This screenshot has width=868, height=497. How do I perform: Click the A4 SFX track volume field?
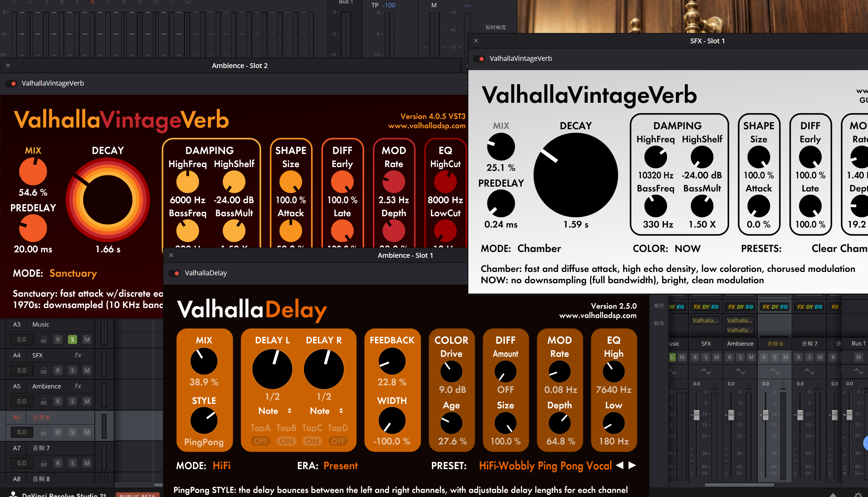(x=22, y=371)
